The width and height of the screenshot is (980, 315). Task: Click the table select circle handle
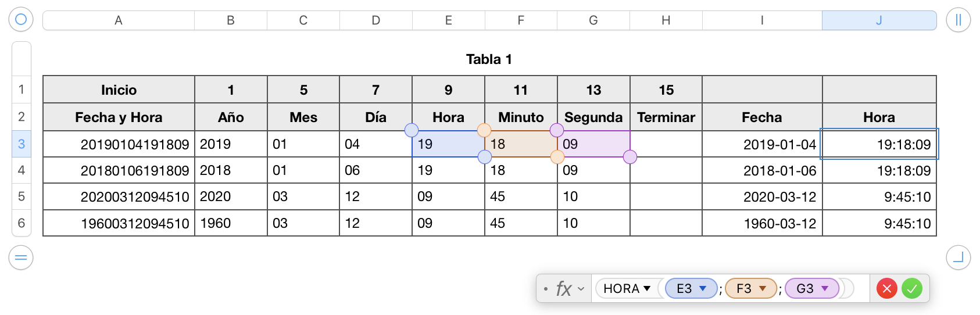[x=21, y=20]
